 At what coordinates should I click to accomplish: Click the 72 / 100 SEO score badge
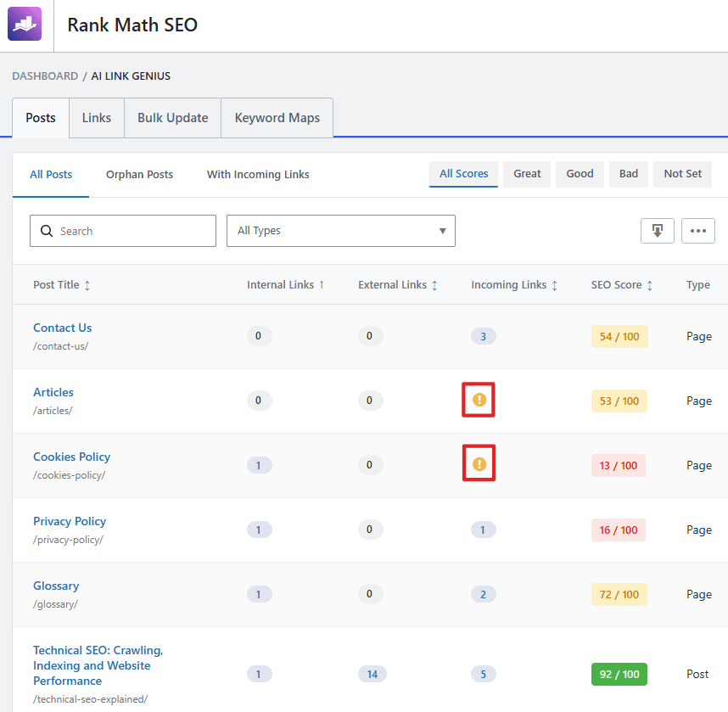(x=619, y=595)
